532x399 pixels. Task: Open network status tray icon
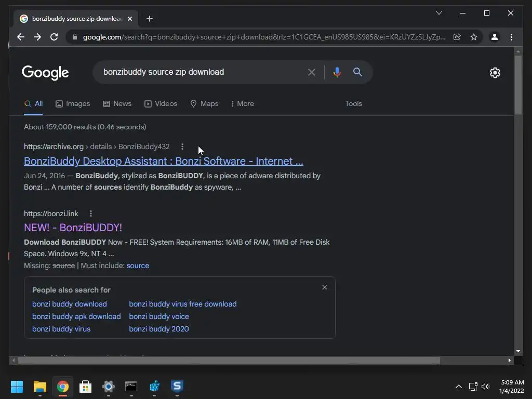click(x=473, y=387)
